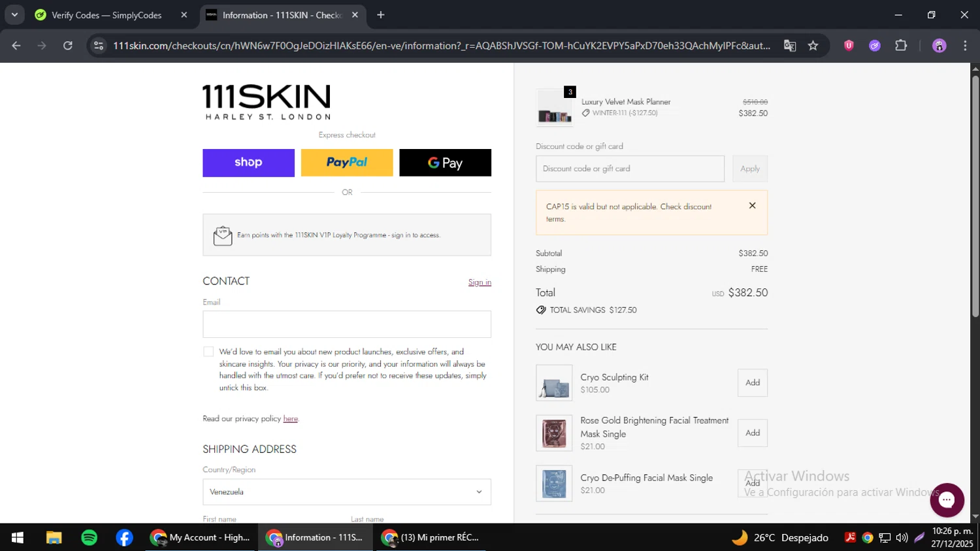Open site information icon in address bar

click(x=99, y=46)
